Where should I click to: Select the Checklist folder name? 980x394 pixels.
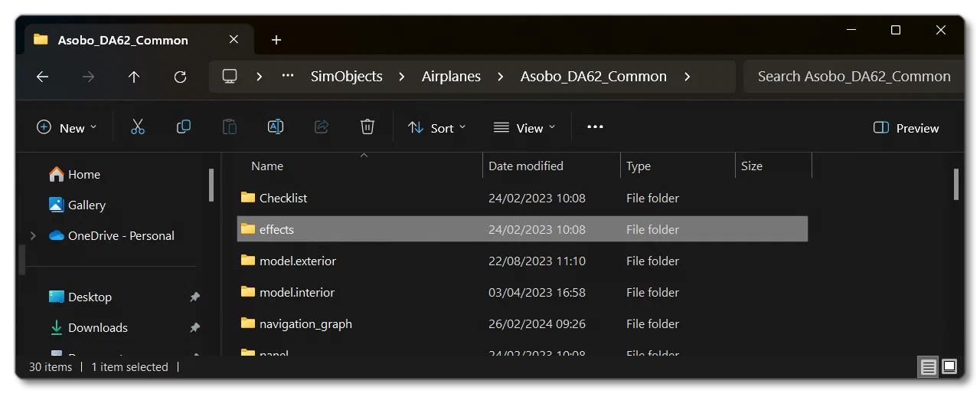tap(283, 198)
